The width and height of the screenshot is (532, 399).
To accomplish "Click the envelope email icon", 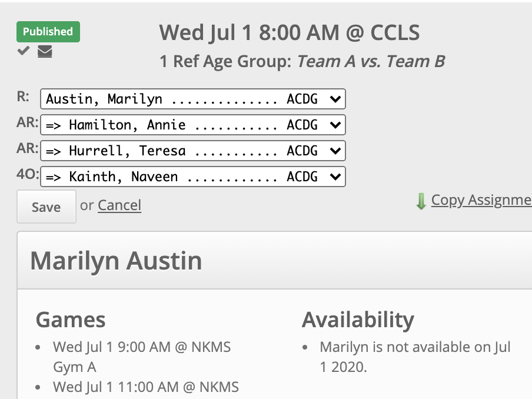I will tap(45, 51).
